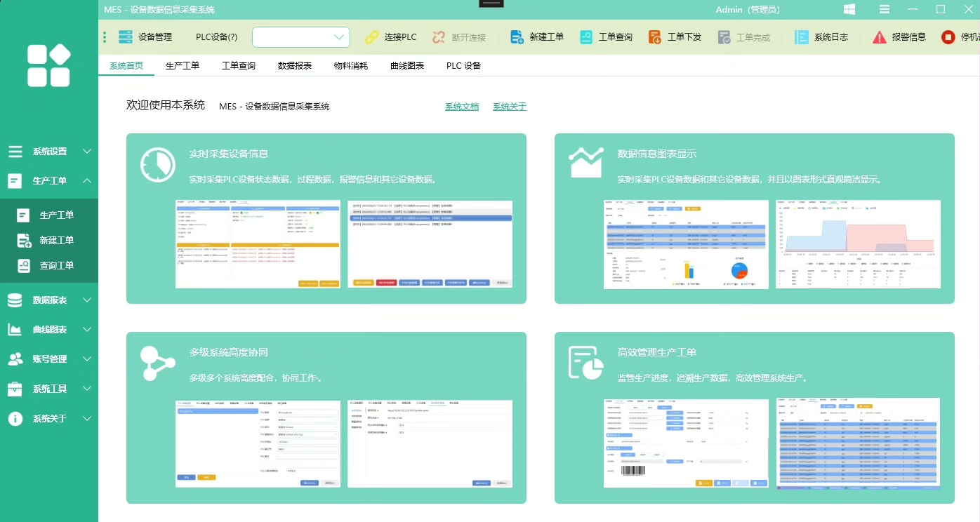The height and width of the screenshot is (522, 980).
Task: Open the 系统日志 toolbar icon
Action: [802, 37]
